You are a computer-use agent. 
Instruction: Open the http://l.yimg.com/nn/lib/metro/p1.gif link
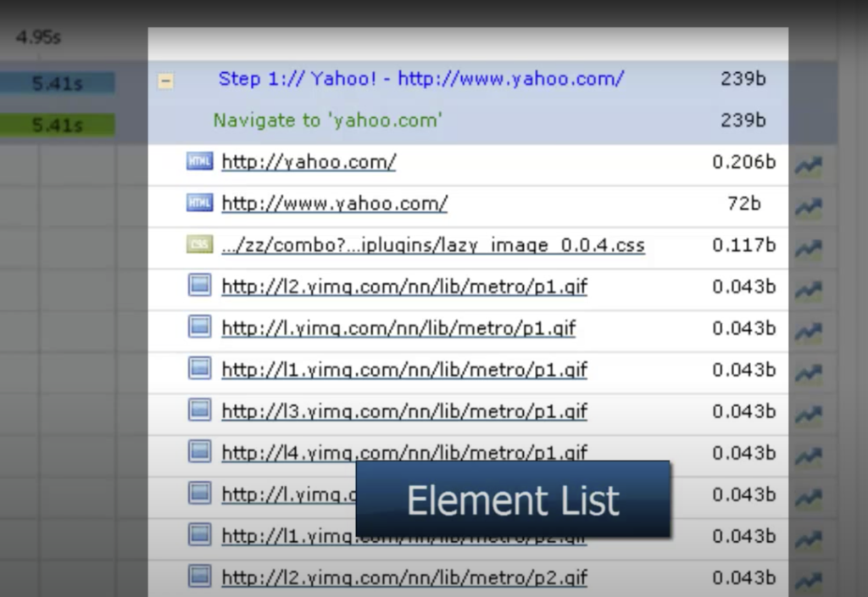398,328
